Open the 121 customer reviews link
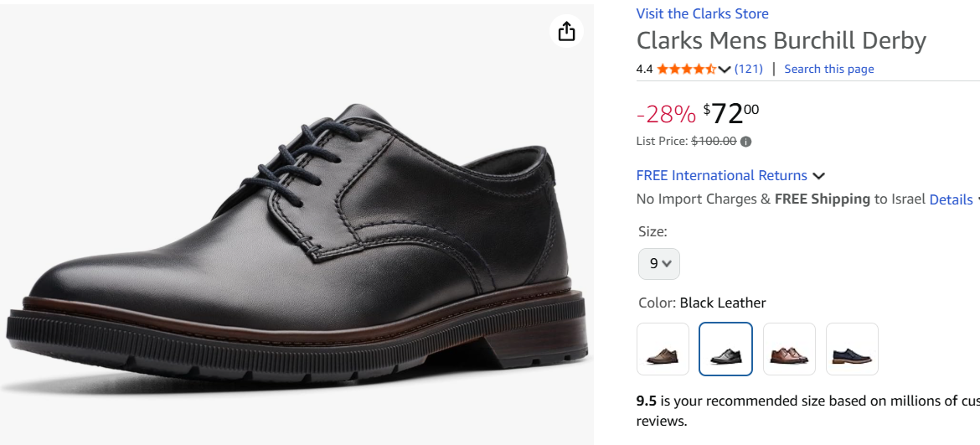Screen dimensions: 980x445 coord(749,69)
